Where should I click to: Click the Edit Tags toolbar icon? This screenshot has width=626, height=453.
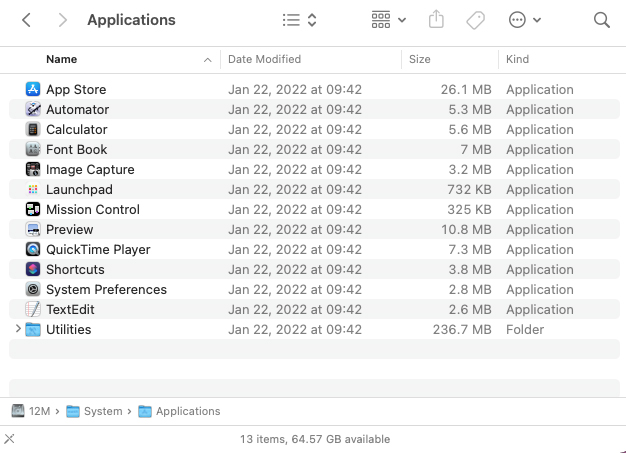point(476,20)
